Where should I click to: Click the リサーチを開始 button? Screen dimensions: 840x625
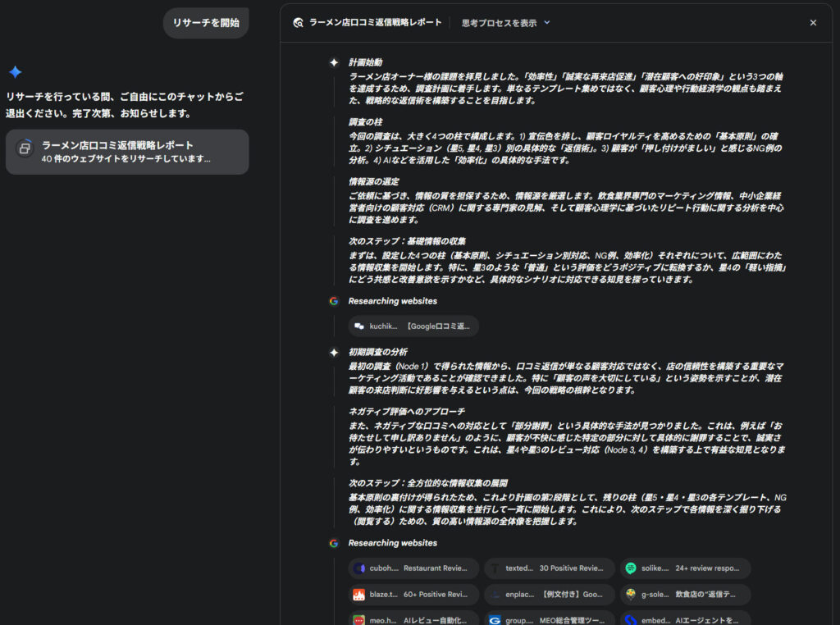point(205,22)
